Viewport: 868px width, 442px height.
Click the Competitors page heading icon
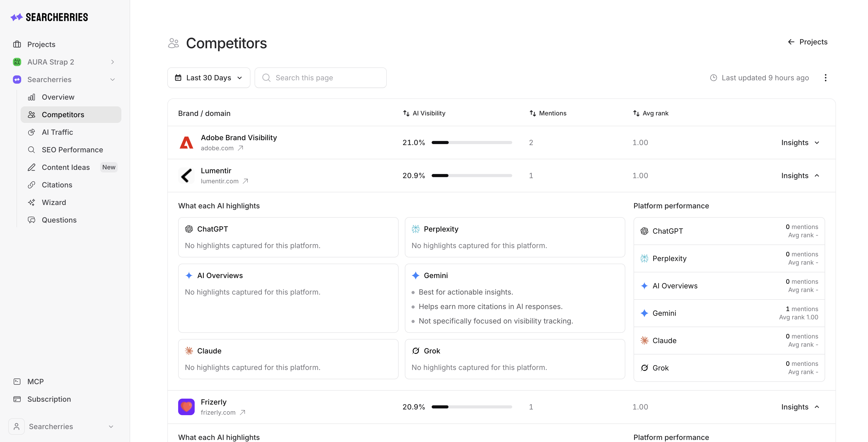pos(173,43)
